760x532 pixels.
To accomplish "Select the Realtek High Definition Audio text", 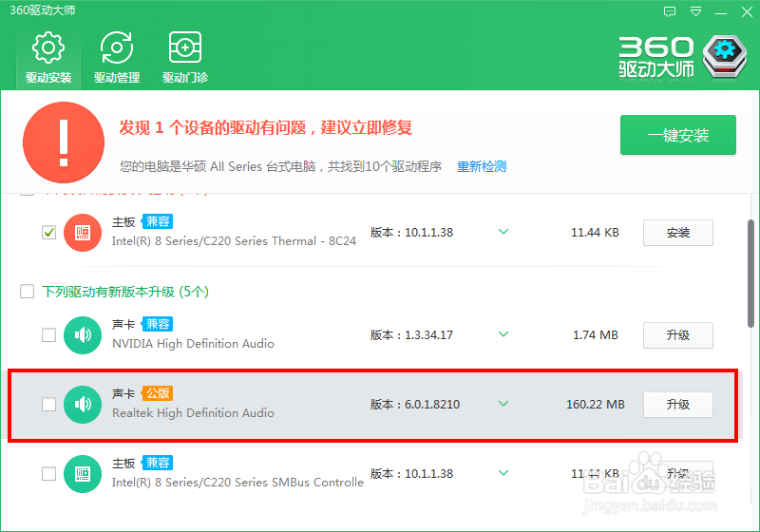I will coord(194,413).
